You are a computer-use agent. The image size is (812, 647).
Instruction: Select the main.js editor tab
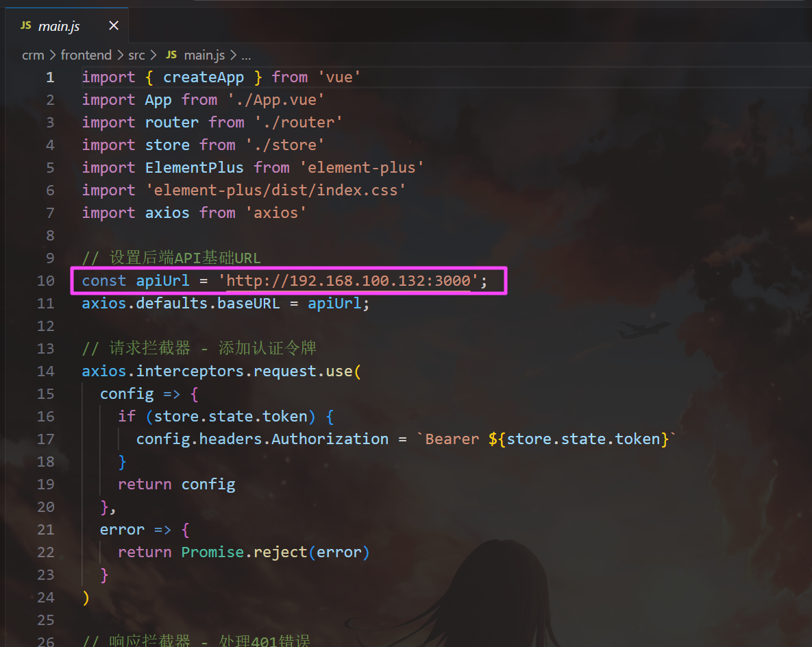[66, 25]
